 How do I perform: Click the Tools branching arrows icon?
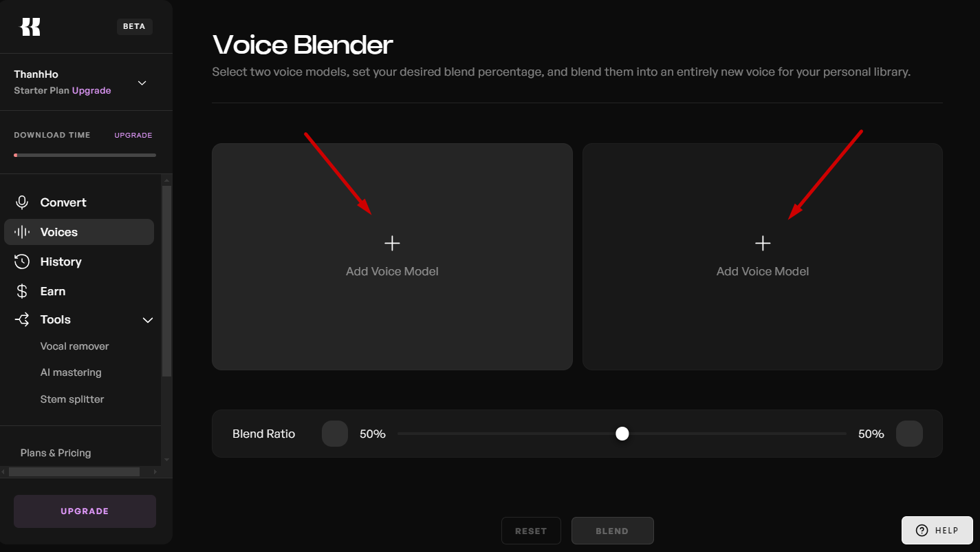point(22,319)
